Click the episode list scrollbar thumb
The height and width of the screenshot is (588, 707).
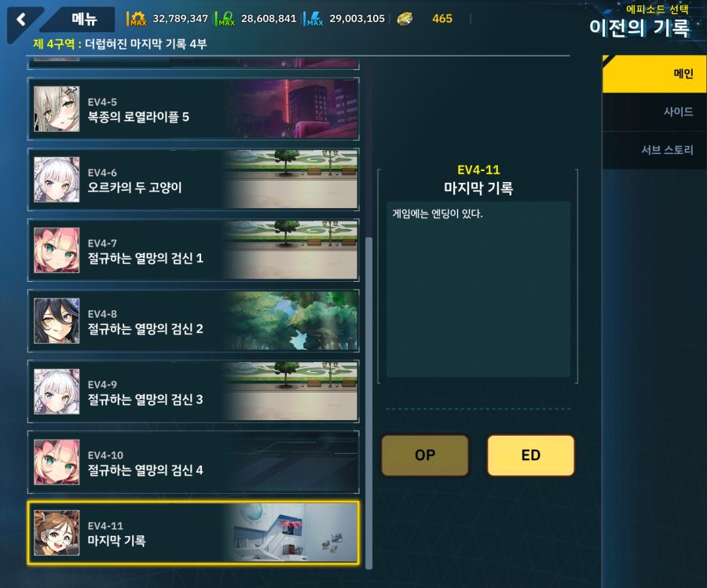[x=369, y=403]
